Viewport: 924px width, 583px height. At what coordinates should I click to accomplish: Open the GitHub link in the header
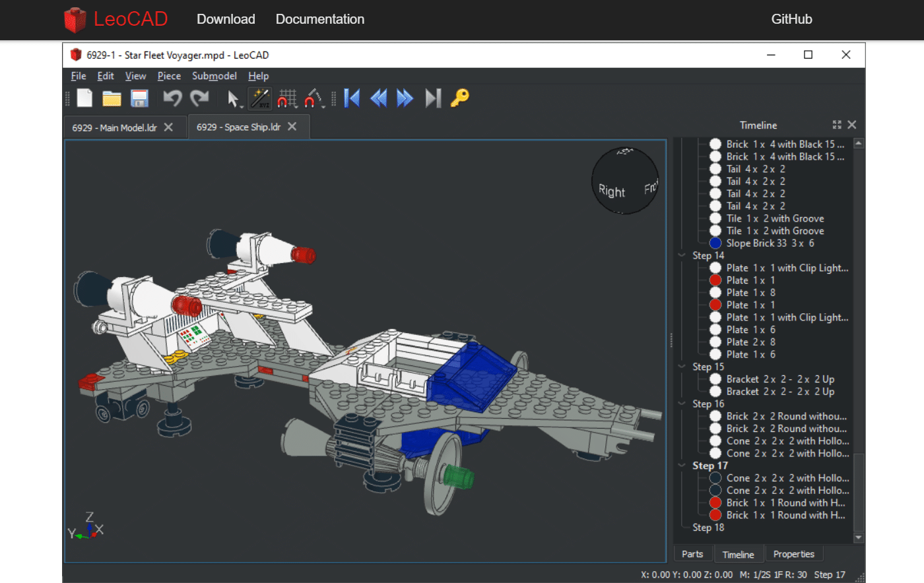pos(791,19)
